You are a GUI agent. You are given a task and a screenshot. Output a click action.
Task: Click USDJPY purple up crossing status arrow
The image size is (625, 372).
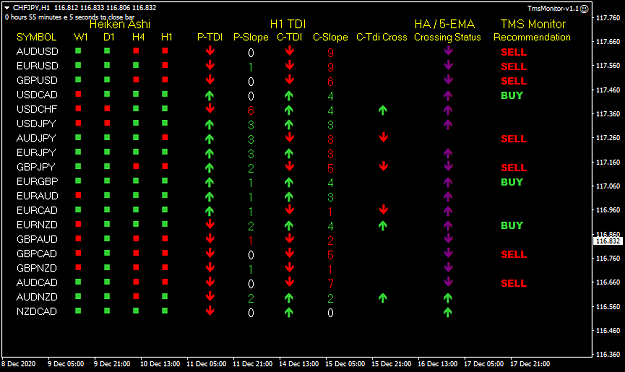448,124
